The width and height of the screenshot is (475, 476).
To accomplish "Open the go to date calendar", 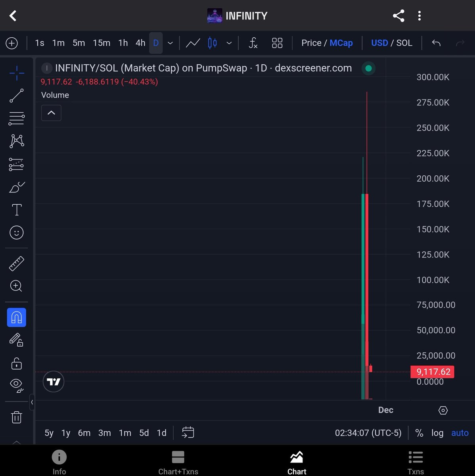I will (188, 432).
